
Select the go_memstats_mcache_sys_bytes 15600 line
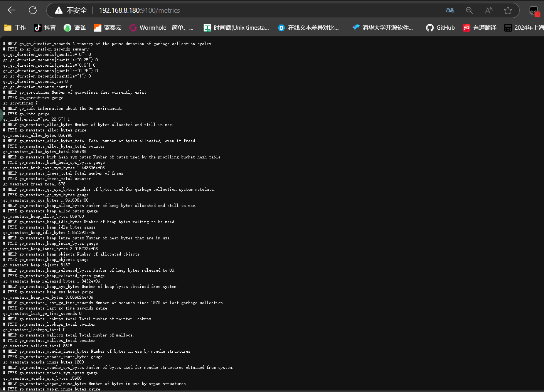pos(42,379)
